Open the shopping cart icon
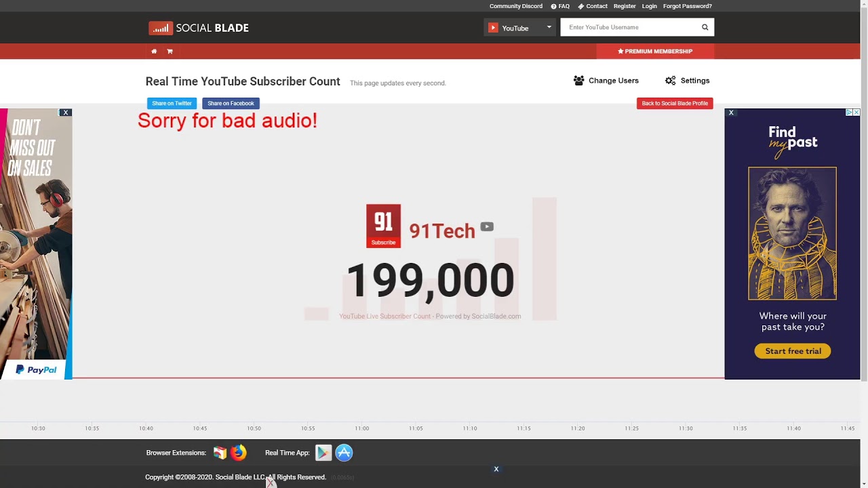This screenshot has height=488, width=868. (170, 52)
